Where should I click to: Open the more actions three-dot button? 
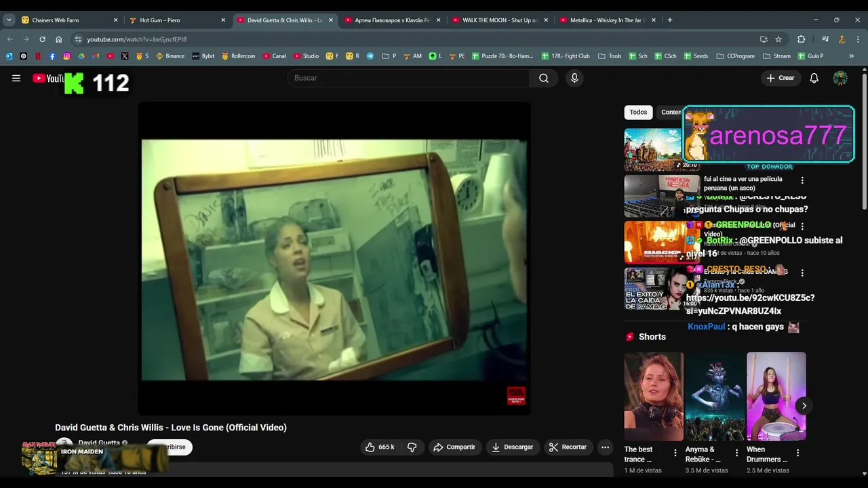click(x=605, y=447)
